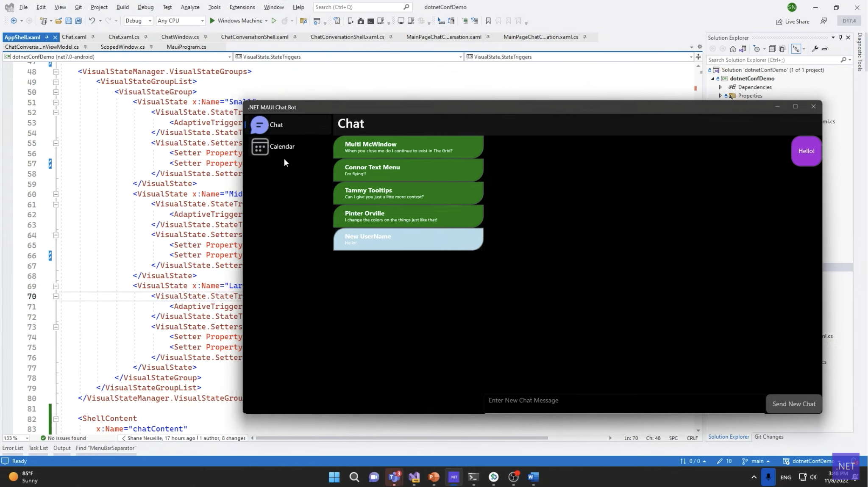Open the main git branch dropdown
The width and height of the screenshot is (868, 487).
pos(756,461)
